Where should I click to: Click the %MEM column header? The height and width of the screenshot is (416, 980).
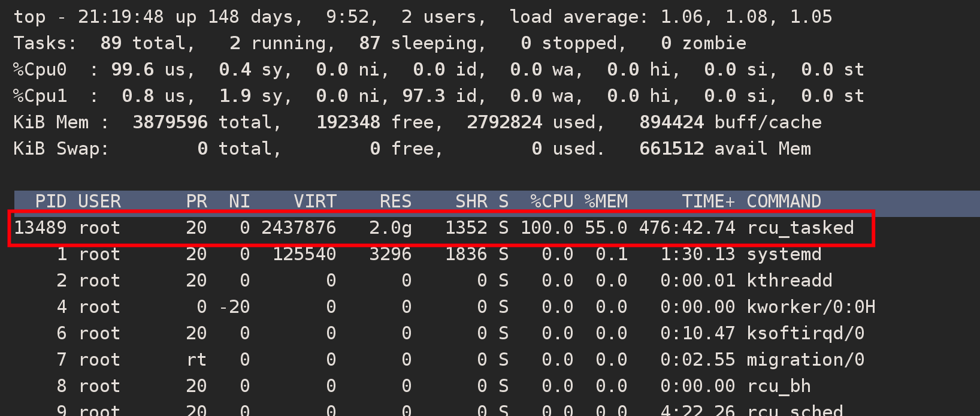tap(606, 201)
